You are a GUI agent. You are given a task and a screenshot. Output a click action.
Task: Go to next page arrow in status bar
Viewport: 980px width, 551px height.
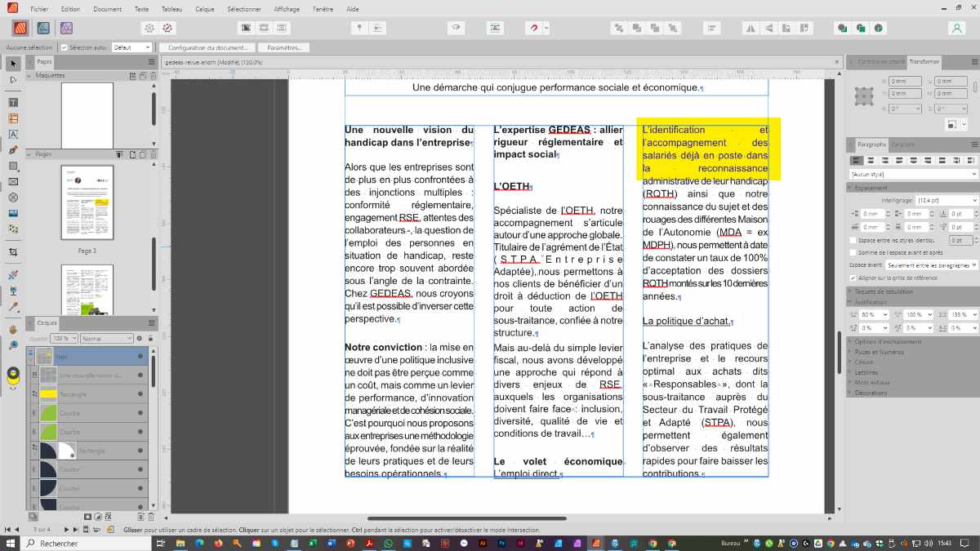tap(66, 529)
